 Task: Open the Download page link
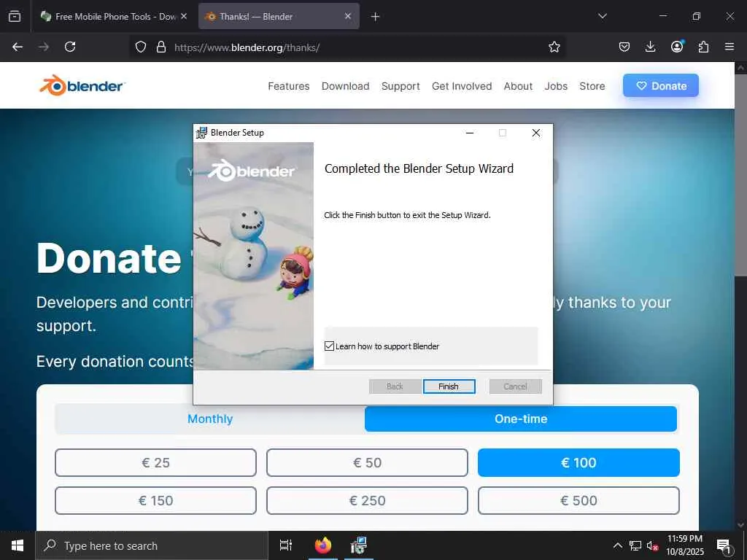(345, 86)
